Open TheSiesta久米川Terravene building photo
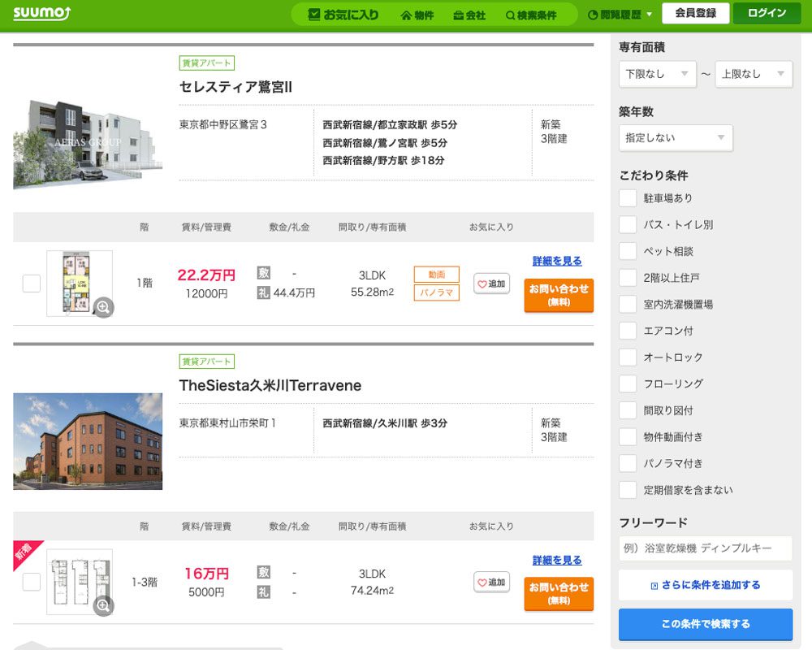This screenshot has width=812, height=650. pyautogui.click(x=88, y=442)
